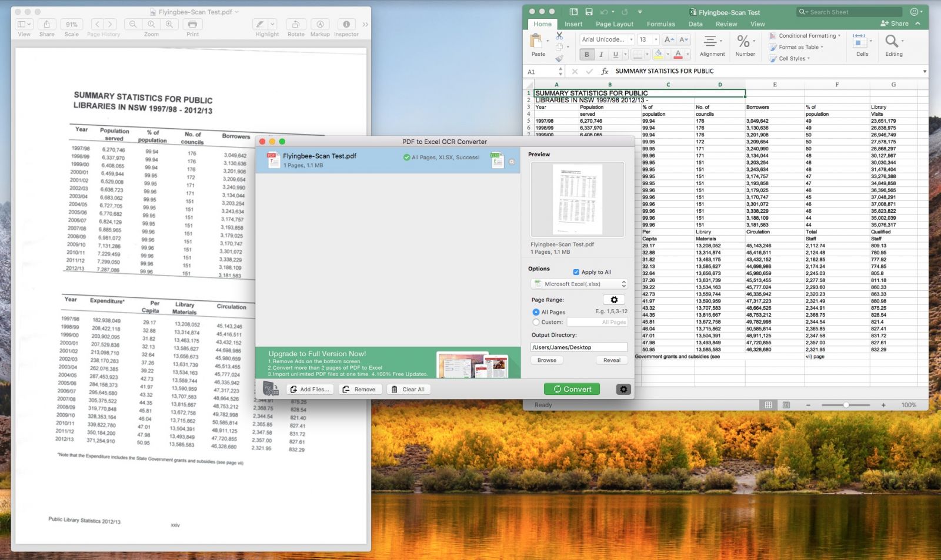The image size is (941, 560).
Task: Select the Custom page range radio button
Action: [x=536, y=322]
